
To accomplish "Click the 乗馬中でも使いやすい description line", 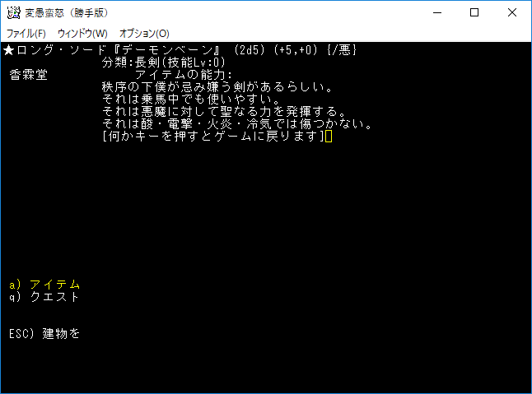I will coord(191,100).
